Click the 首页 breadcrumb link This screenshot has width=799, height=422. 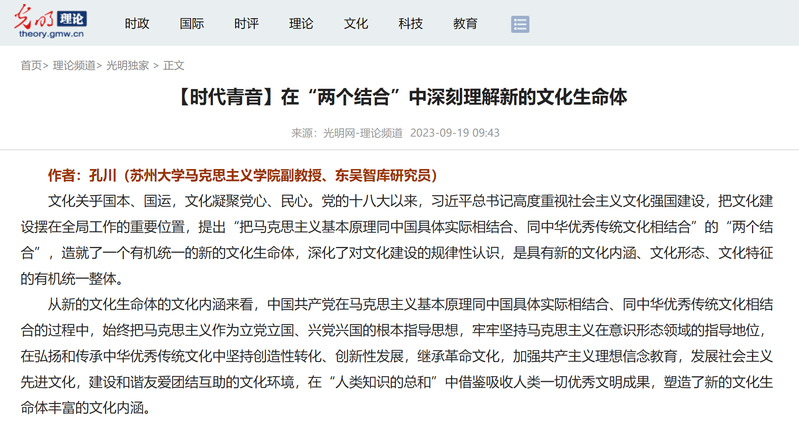point(31,65)
